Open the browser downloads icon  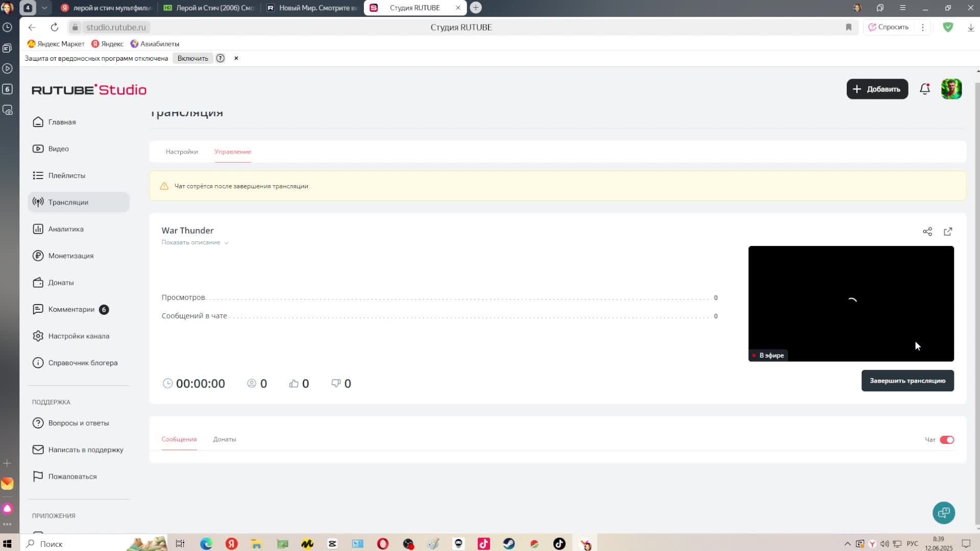971,28
